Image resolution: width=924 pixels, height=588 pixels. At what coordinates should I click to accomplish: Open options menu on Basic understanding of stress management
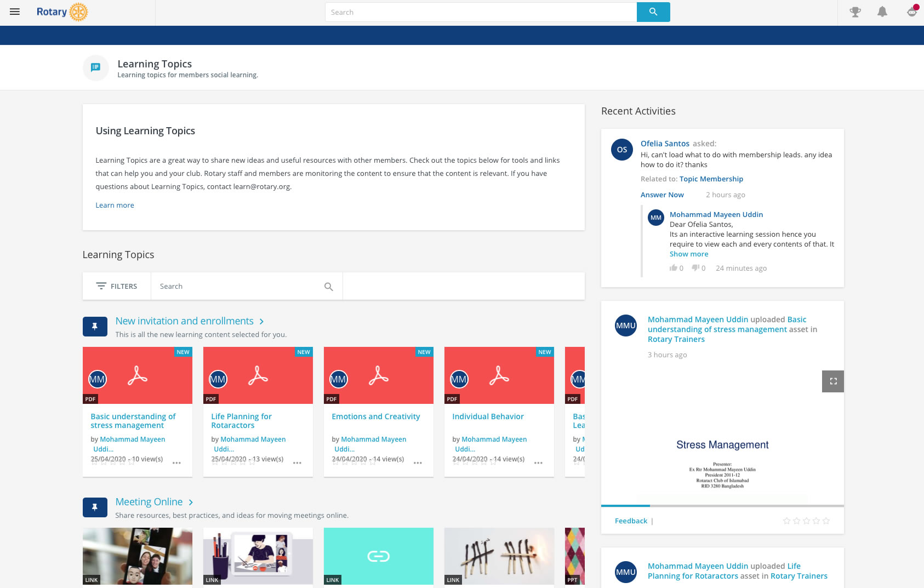point(176,463)
